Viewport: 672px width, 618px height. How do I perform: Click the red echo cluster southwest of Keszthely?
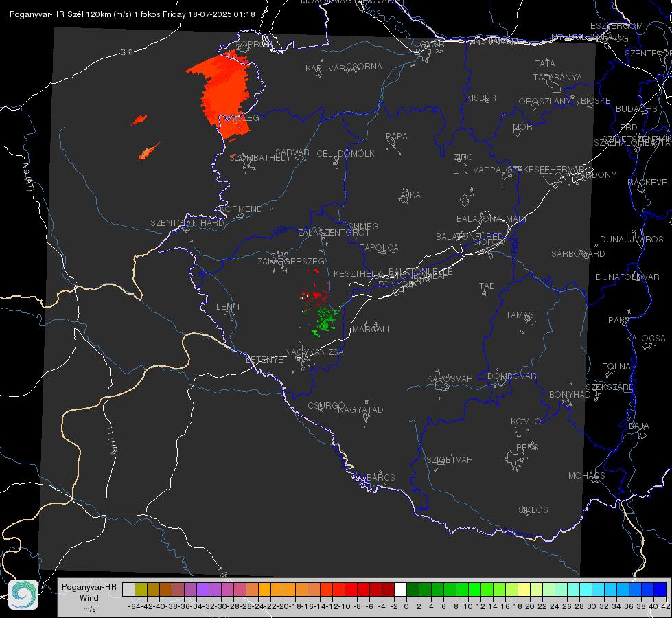(x=315, y=296)
